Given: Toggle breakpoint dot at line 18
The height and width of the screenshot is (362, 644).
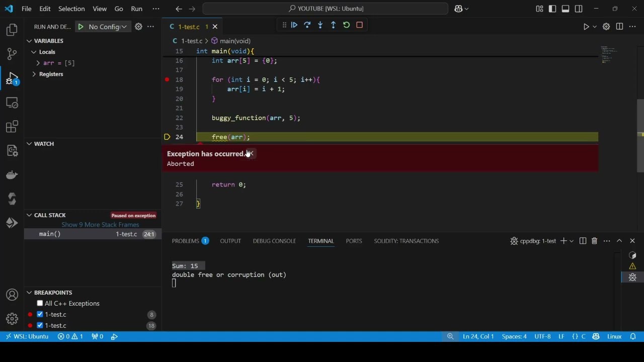Looking at the screenshot, I should [167, 79].
